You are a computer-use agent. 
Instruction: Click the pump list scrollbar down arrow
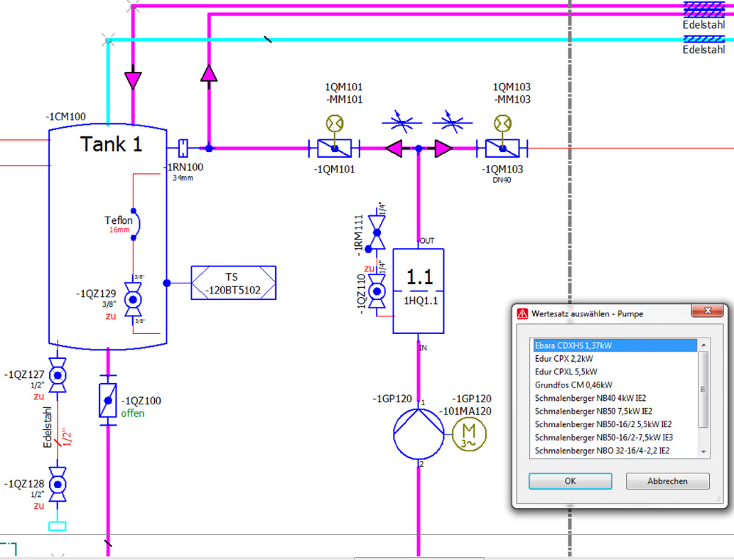click(x=704, y=451)
